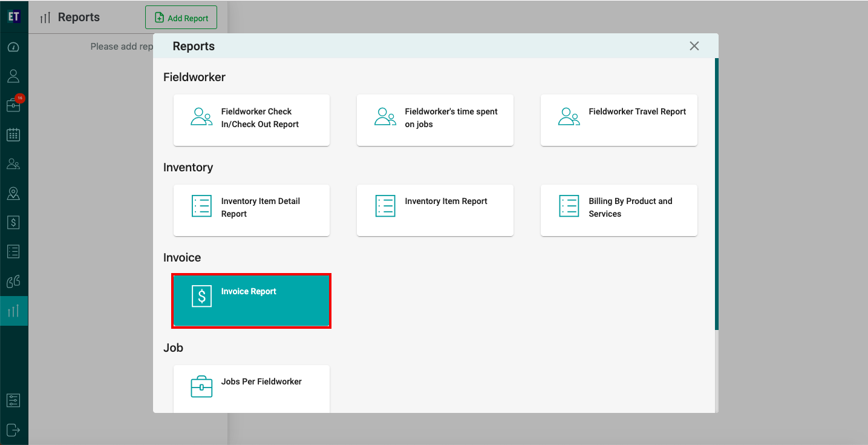This screenshot has height=445, width=868.
Task: Open the settings sliders icon in the sidebar
Action: point(13,400)
